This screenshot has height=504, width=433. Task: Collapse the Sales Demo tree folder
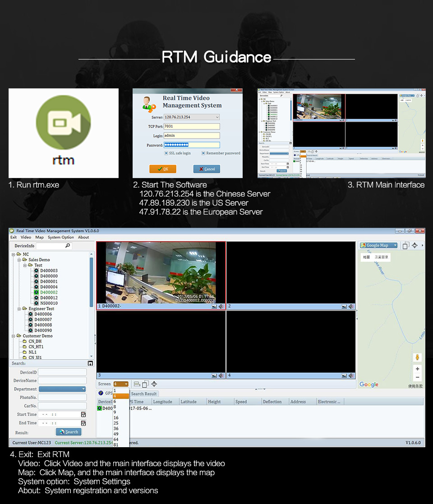[19, 260]
